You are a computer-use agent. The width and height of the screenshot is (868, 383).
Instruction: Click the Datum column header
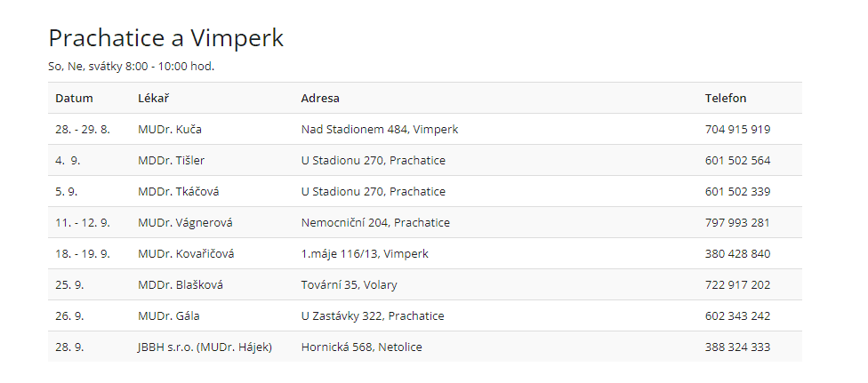click(74, 99)
